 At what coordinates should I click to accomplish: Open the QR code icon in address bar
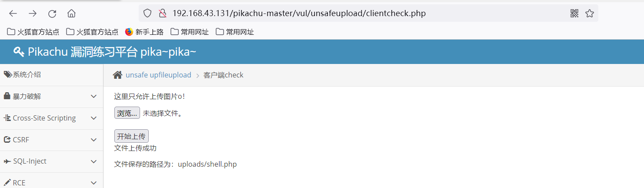574,13
